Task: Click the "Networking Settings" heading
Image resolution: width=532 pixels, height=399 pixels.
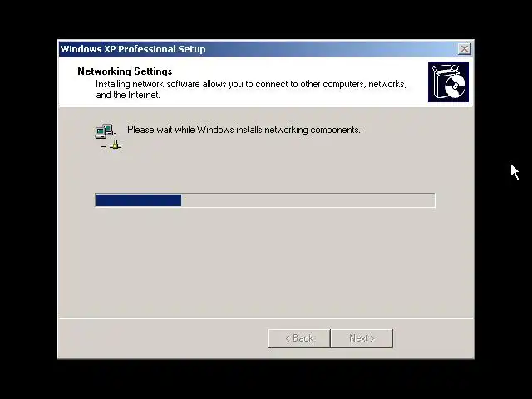Action: (x=125, y=71)
